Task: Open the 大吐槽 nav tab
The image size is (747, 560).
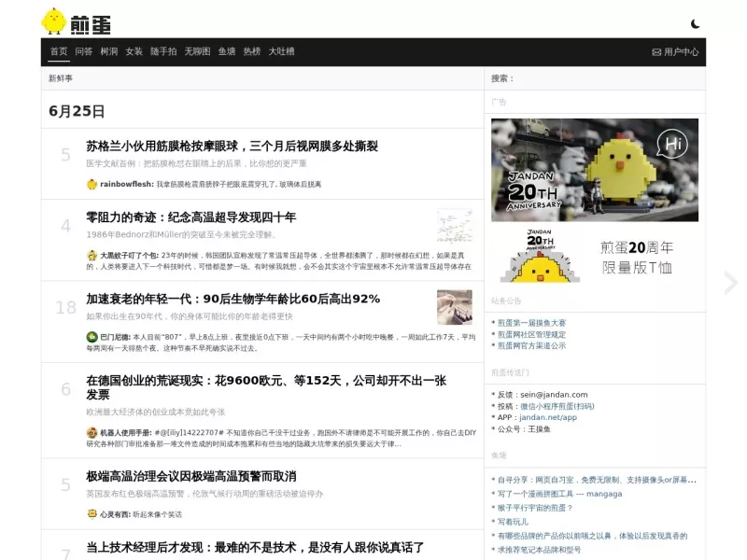Action: pyautogui.click(x=282, y=51)
